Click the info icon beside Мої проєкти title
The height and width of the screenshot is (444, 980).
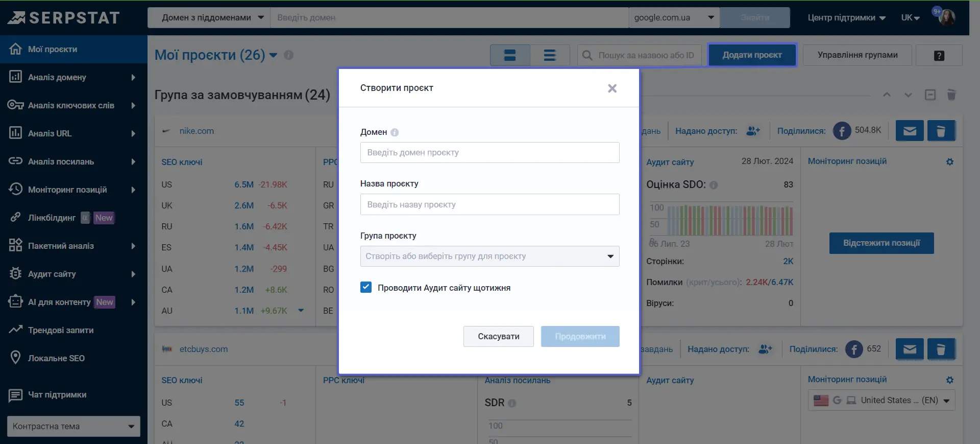pos(288,55)
